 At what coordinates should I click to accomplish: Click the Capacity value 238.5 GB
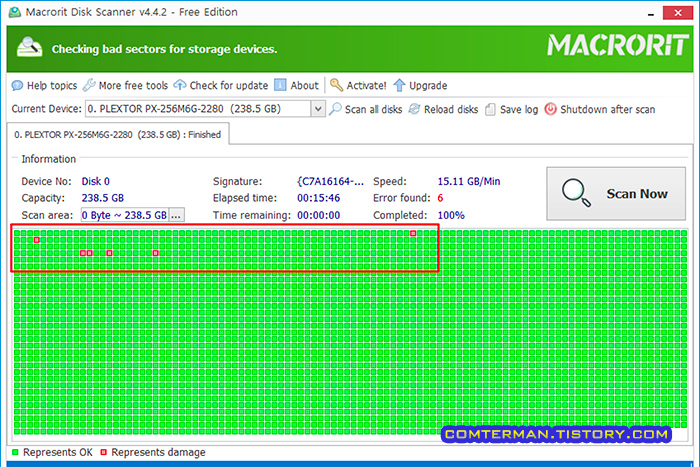103,198
